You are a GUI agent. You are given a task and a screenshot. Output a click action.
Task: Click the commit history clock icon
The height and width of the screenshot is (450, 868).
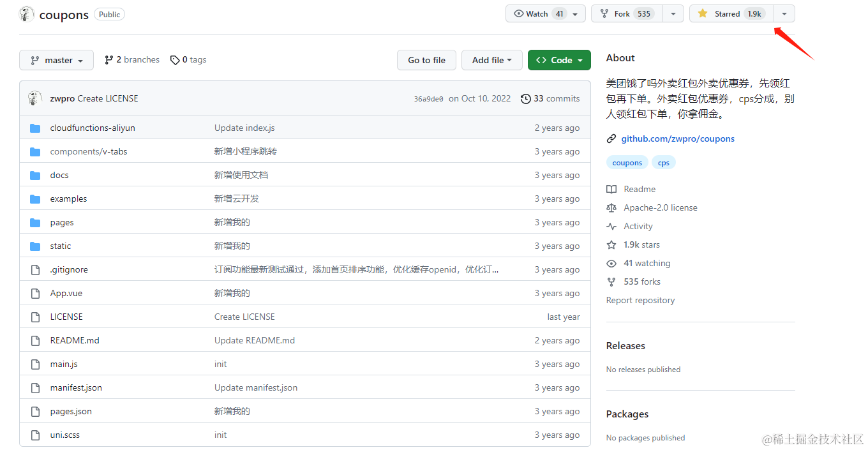(x=525, y=99)
